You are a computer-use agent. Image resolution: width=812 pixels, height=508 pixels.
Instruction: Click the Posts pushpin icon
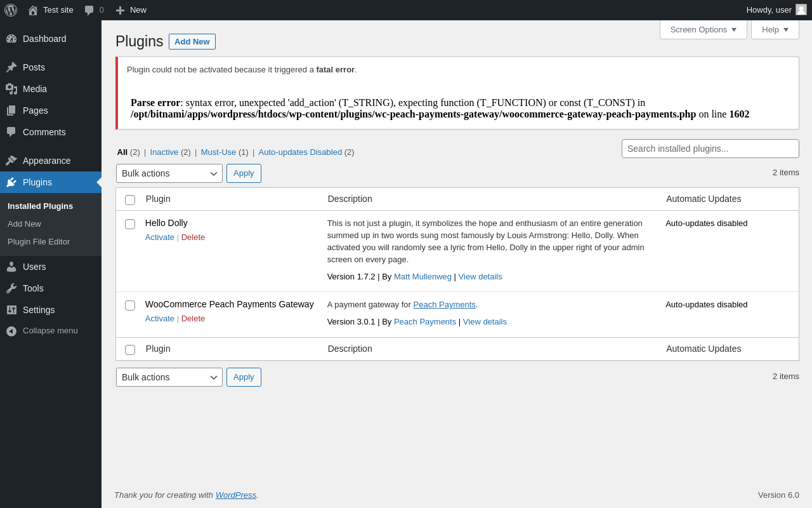(11, 67)
